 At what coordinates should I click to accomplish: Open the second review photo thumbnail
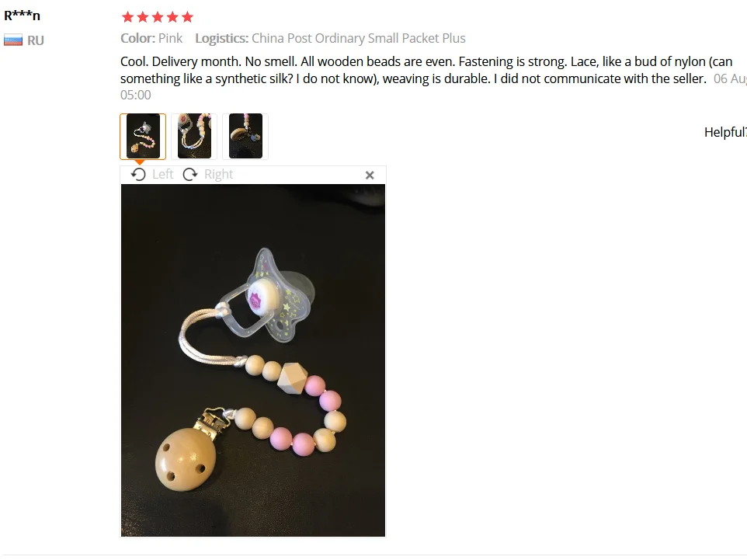coord(194,136)
